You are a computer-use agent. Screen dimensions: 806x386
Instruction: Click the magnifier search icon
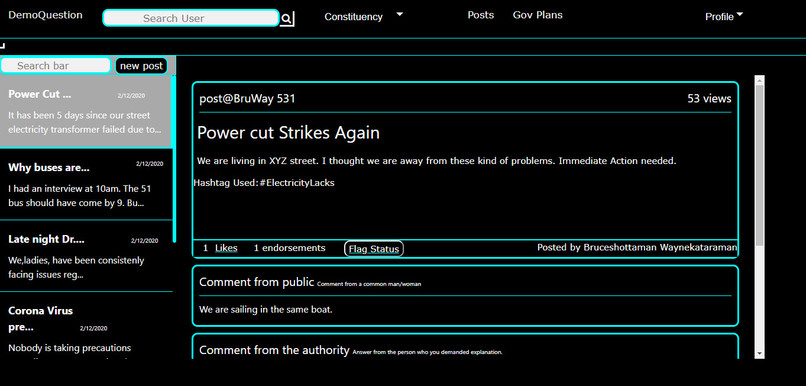tap(287, 19)
